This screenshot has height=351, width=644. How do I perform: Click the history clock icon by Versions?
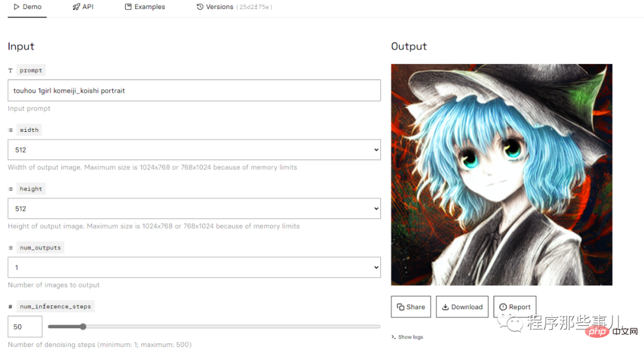(200, 7)
